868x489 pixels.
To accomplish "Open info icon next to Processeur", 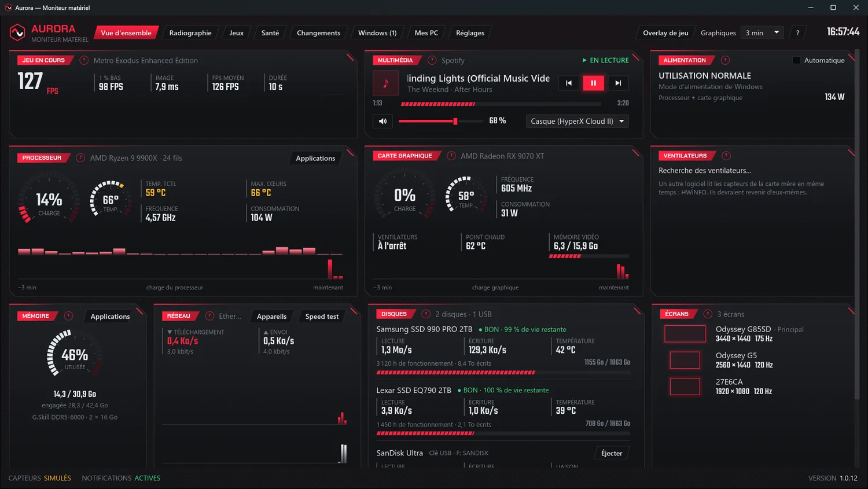I will tap(80, 157).
